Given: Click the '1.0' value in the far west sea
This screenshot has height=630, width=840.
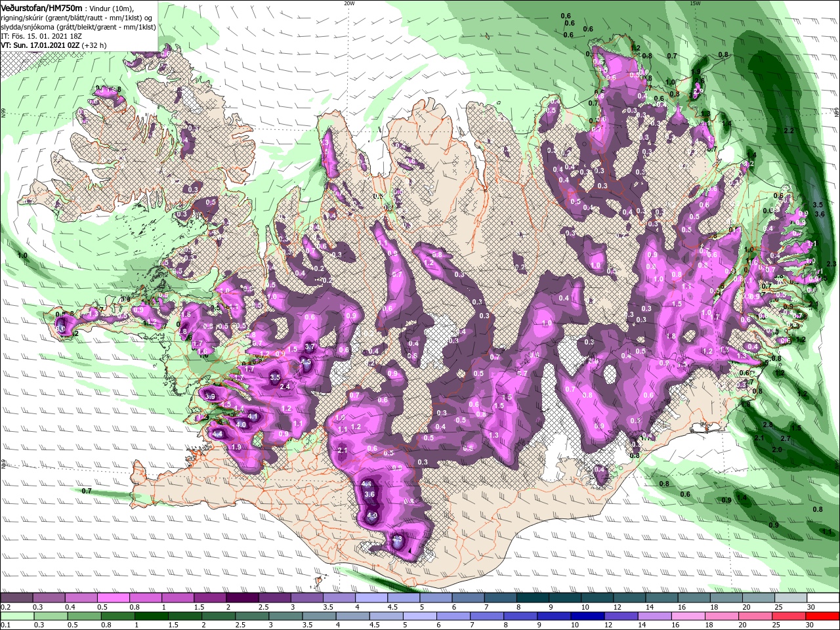Looking at the screenshot, I should click(22, 255).
